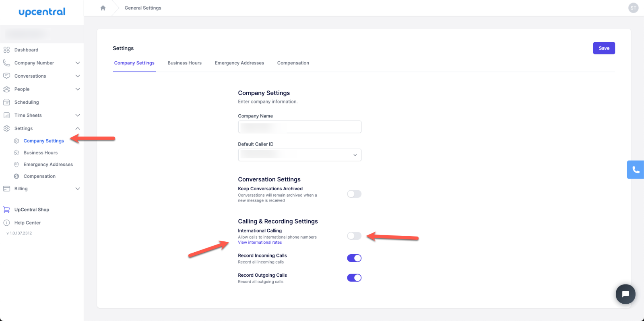Switch to the Business Hours tab
The height and width of the screenshot is (321, 644).
tap(184, 63)
